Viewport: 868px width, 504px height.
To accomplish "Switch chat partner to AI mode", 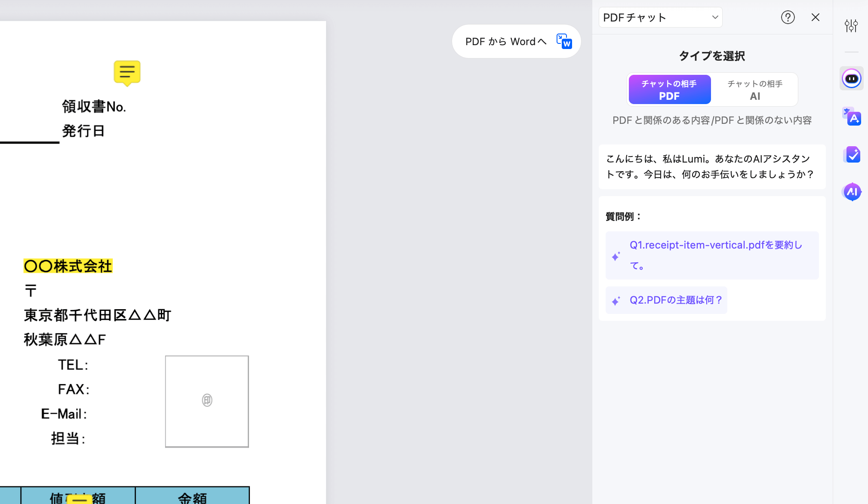I will click(754, 89).
